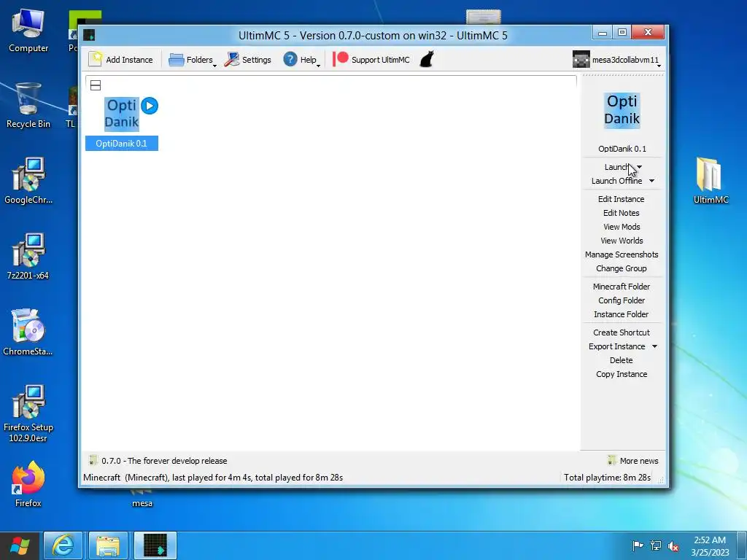Open View Mods
The width and height of the screenshot is (747, 560).
(x=622, y=227)
